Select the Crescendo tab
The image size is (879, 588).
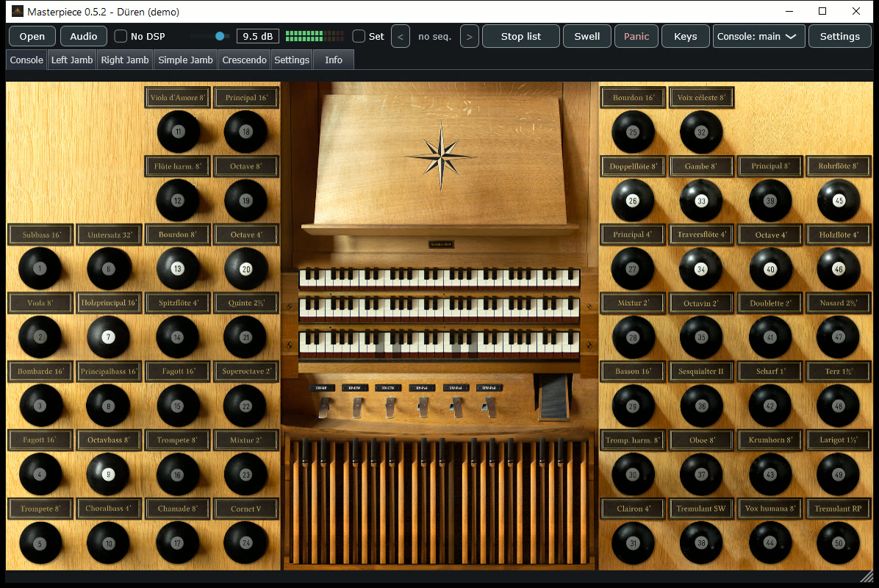coord(245,60)
